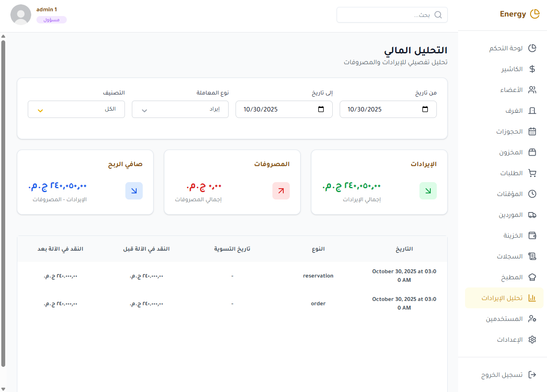Open the من تاريخ date picker
Image resolution: width=547 pixels, height=392 pixels.
tap(425, 109)
